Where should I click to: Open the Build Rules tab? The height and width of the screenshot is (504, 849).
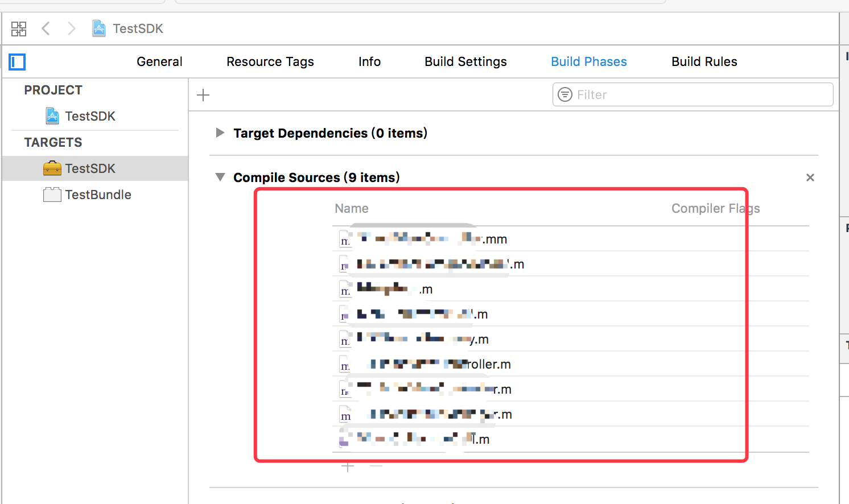(x=704, y=61)
